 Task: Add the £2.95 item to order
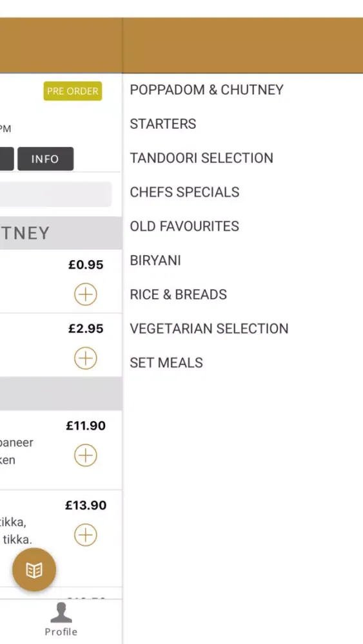pos(86,358)
